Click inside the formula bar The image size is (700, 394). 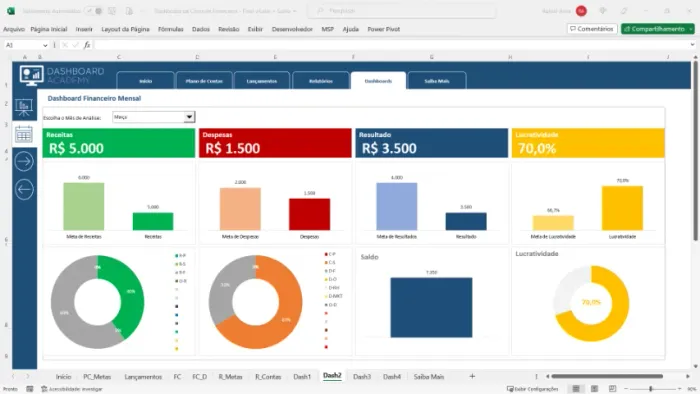391,45
